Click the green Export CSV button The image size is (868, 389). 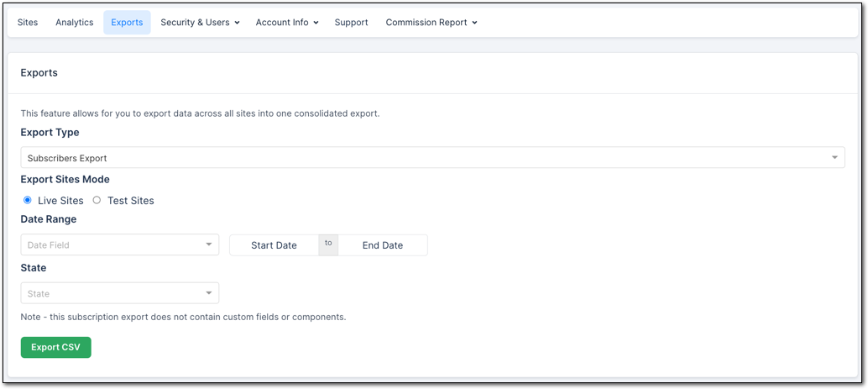[x=56, y=348]
